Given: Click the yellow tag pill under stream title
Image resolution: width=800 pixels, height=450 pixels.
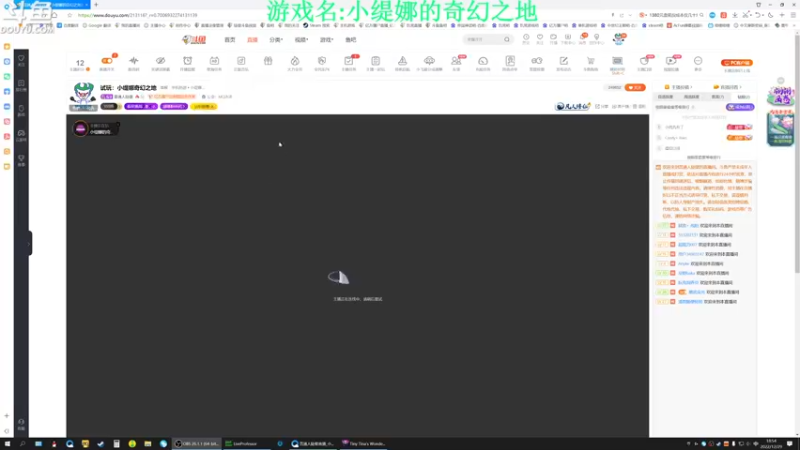Looking at the screenshot, I should click(204, 107).
